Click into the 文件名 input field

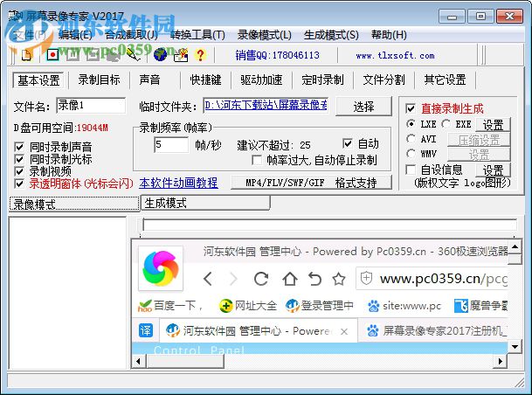91,106
